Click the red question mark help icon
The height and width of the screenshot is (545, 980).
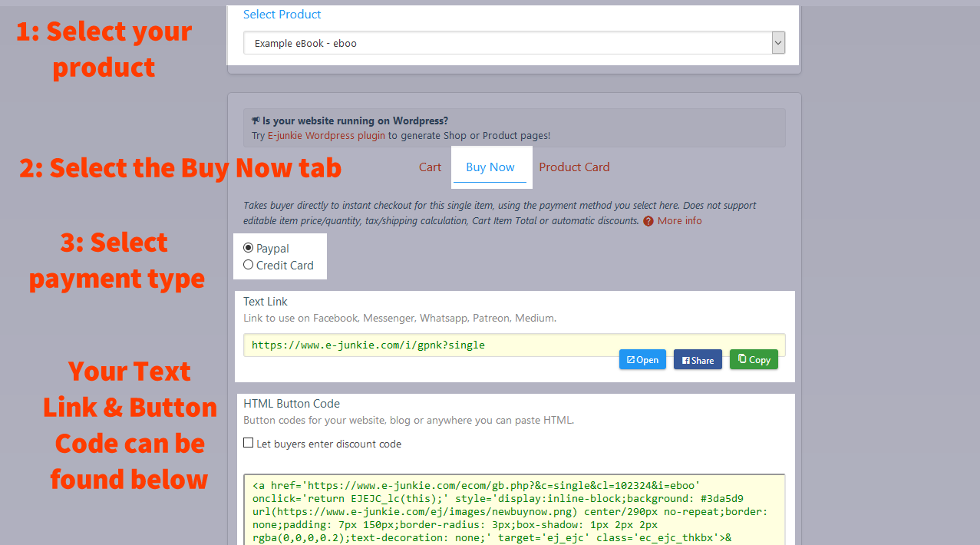tap(648, 221)
